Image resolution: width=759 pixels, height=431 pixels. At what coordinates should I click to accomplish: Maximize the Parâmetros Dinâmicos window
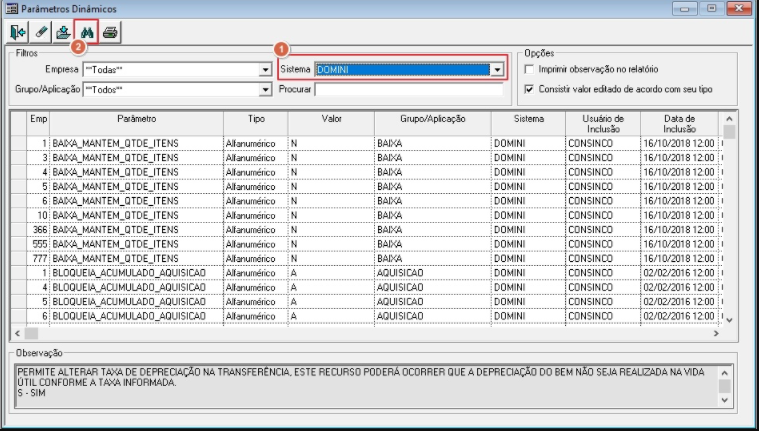712,8
